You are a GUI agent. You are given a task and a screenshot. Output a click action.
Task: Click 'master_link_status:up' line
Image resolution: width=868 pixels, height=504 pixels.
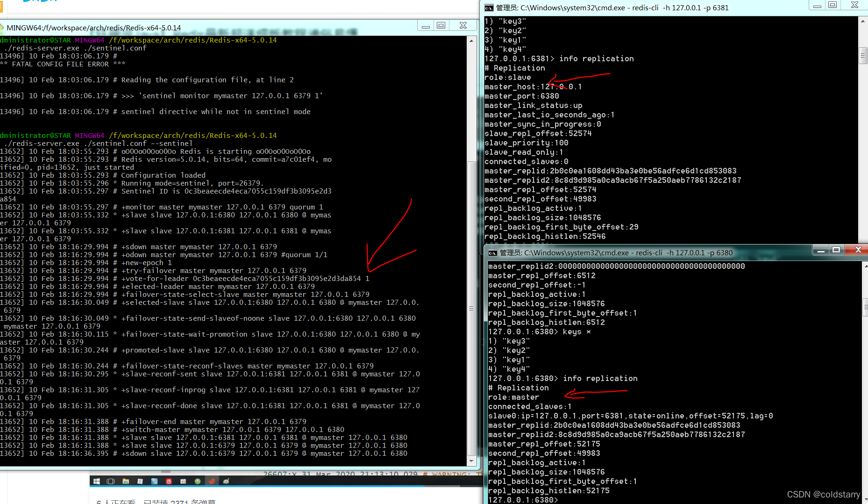(x=534, y=106)
